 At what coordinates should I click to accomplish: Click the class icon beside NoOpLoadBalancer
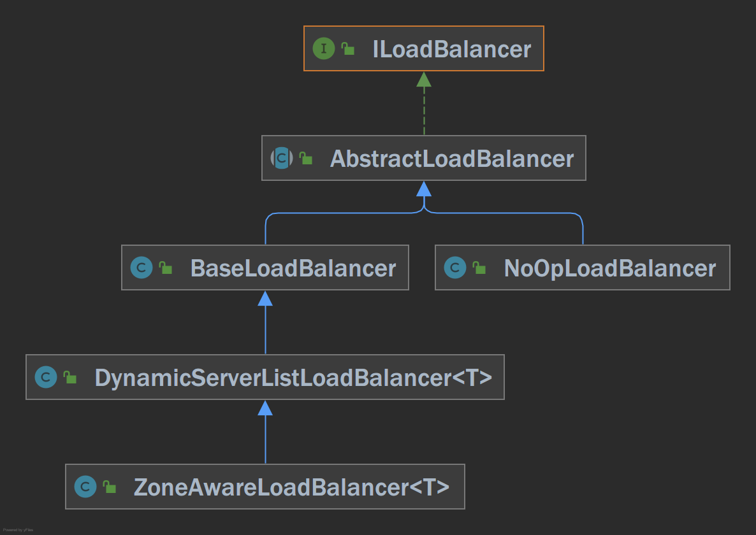[x=454, y=267]
